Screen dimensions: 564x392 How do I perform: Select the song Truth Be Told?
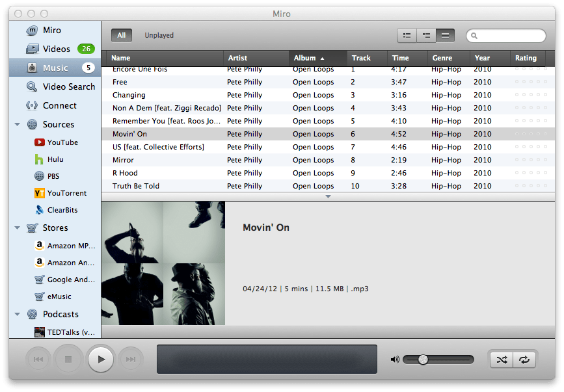[328, 186]
